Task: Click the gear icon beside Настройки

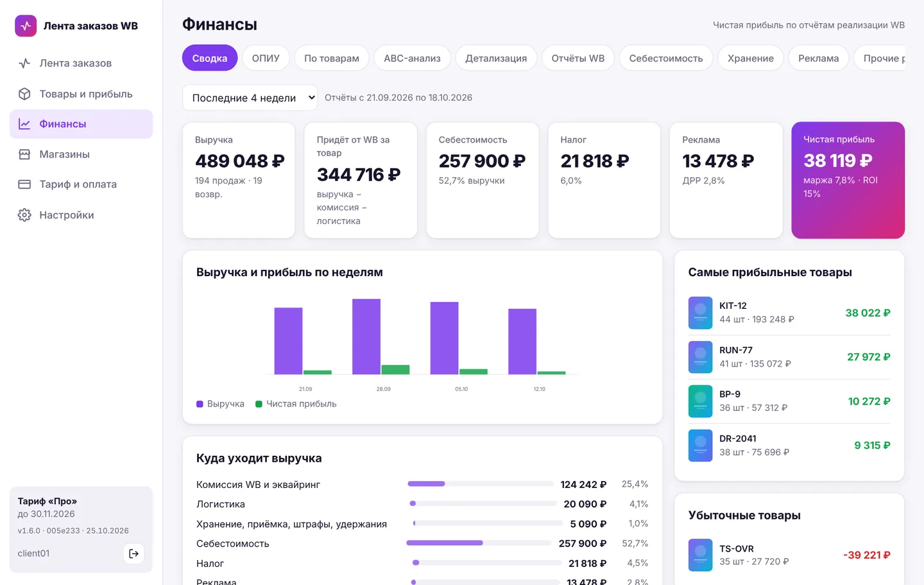Action: click(24, 215)
